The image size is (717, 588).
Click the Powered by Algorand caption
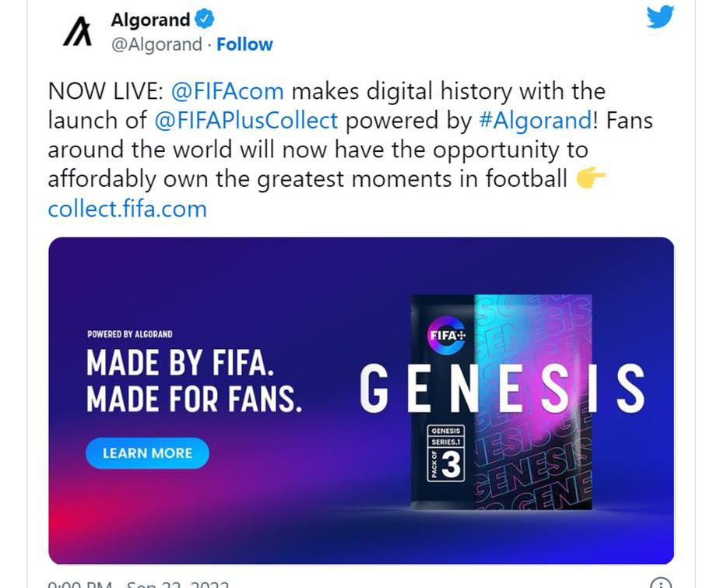pyautogui.click(x=130, y=334)
